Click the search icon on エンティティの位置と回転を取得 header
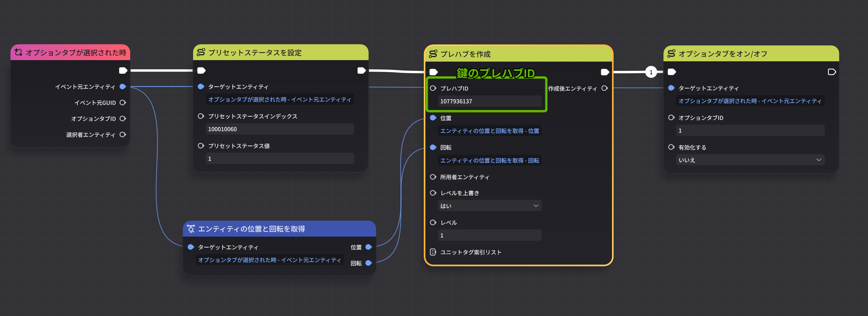The image size is (868, 316). pos(191,229)
